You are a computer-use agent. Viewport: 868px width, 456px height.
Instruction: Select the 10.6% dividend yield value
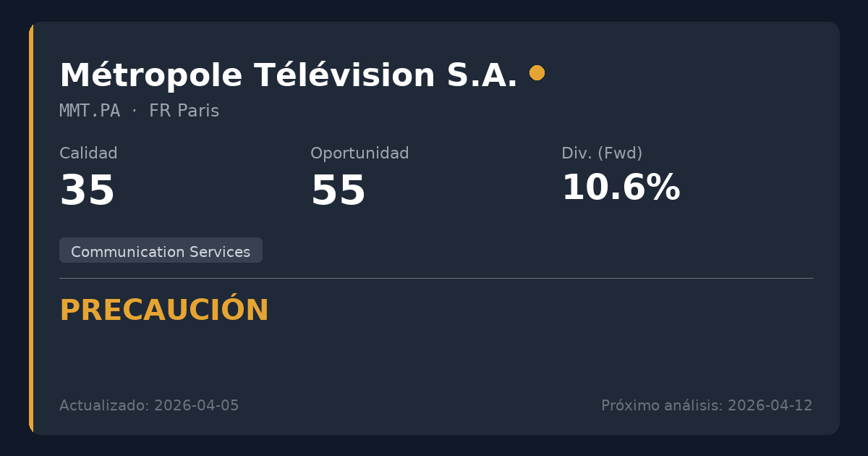[x=621, y=188]
